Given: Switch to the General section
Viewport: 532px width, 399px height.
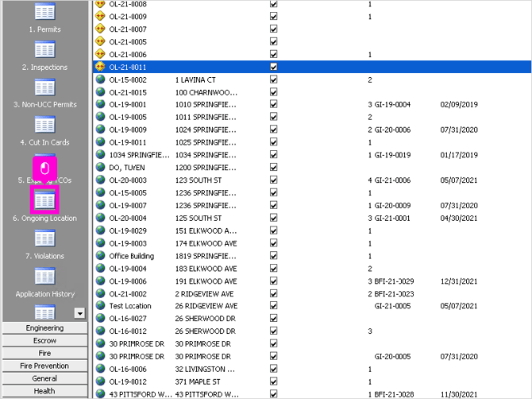Looking at the screenshot, I should coord(44,378).
